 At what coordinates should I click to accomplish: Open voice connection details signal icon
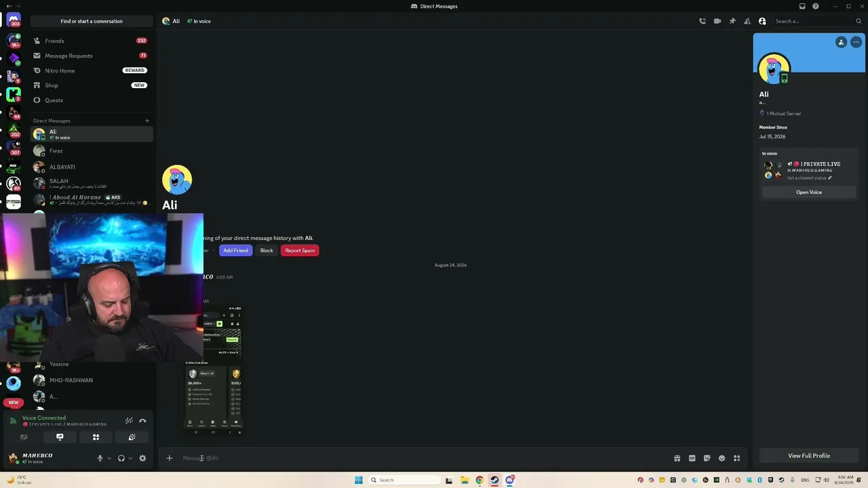13,421
